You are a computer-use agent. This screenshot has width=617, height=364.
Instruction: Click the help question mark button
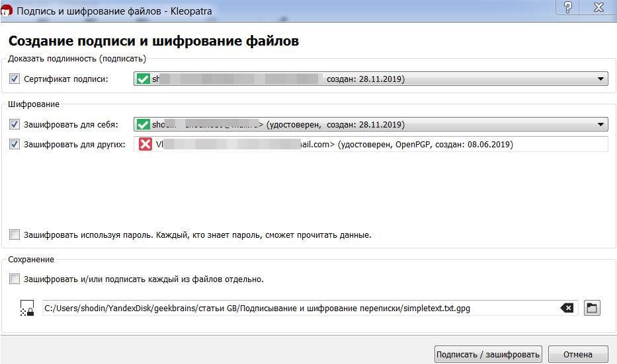coord(568,7)
